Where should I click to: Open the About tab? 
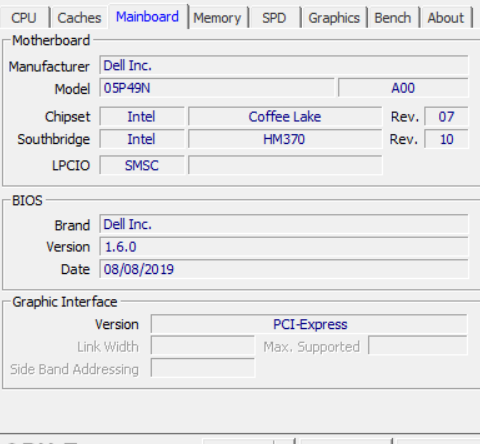446,18
